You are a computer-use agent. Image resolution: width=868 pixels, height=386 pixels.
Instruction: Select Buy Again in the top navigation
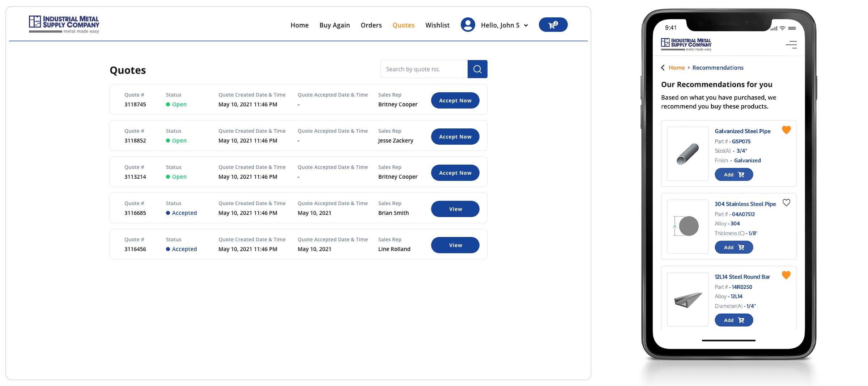pyautogui.click(x=335, y=25)
